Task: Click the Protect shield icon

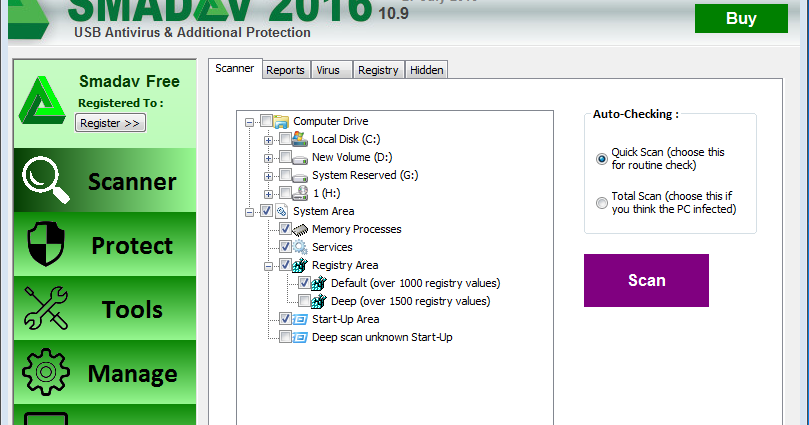Action: click(46, 243)
